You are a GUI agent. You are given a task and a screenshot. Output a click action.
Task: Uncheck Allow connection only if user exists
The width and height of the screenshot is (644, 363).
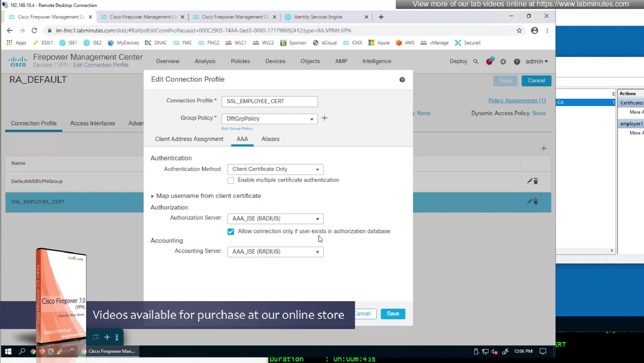click(231, 232)
